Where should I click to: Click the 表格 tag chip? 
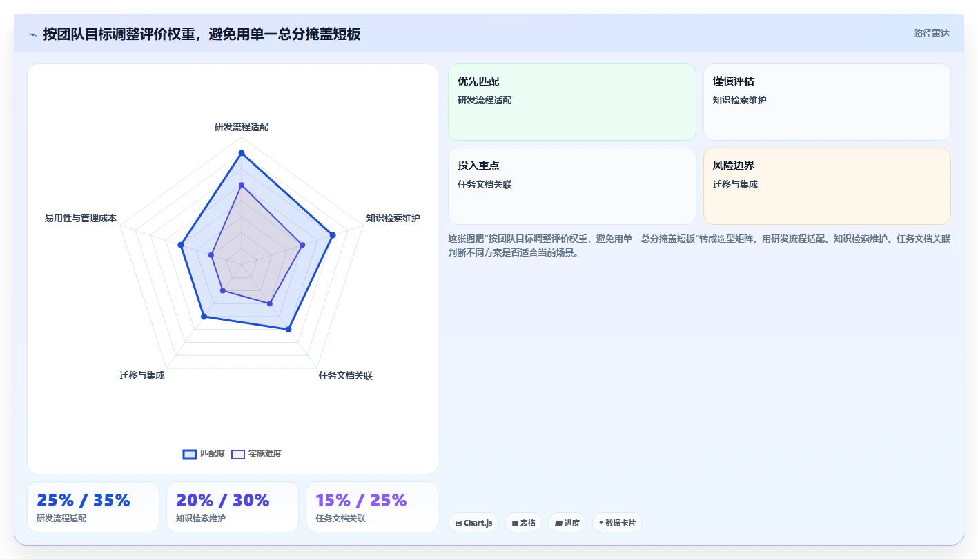(524, 523)
